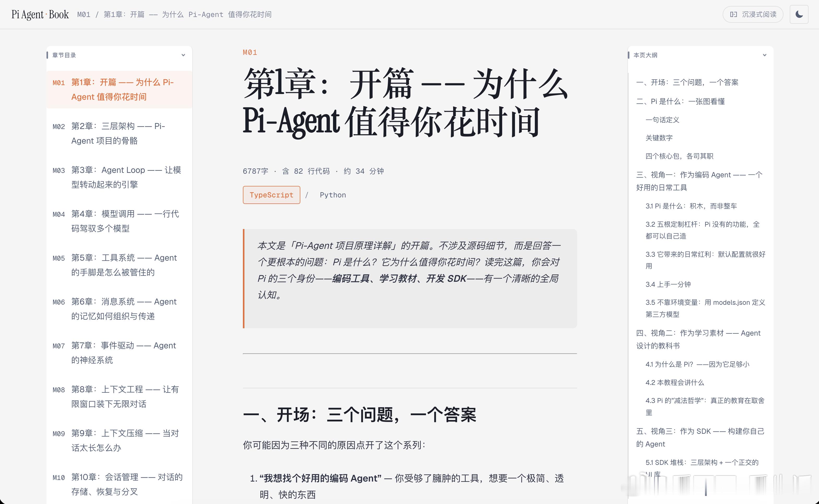Jump to outline 四、视角二：作为学习素材
Viewport: 819px width, 504px height.
[x=698, y=339]
